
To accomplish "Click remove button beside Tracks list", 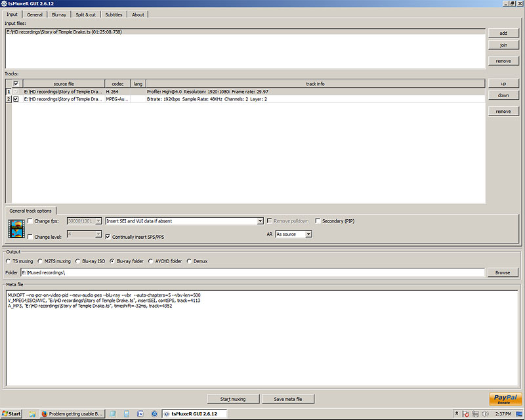I will click(503, 111).
